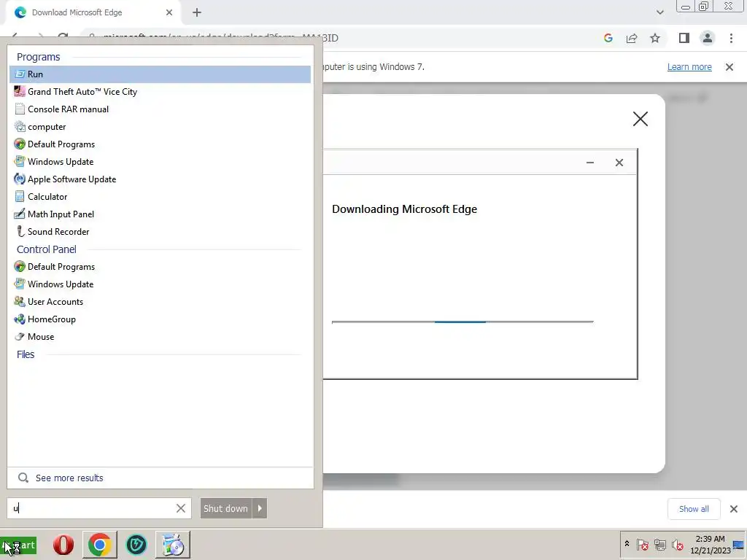Click the volume muted tray icon

click(677, 544)
